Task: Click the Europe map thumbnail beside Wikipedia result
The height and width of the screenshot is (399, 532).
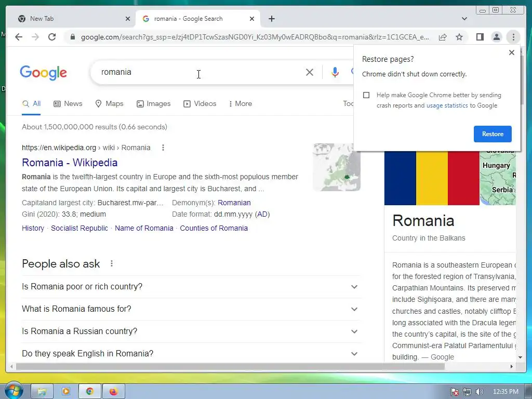Action: click(x=337, y=167)
